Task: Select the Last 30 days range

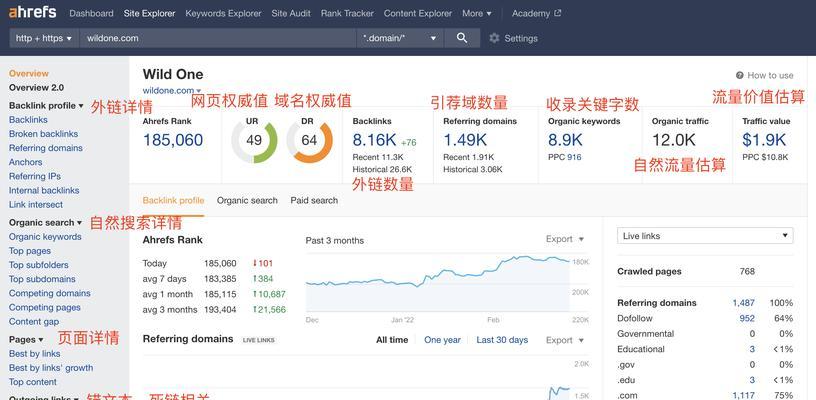Action: [502, 340]
